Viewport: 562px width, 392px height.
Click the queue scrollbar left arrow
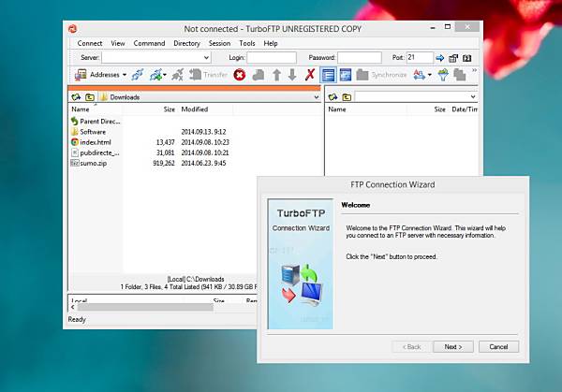(73, 307)
